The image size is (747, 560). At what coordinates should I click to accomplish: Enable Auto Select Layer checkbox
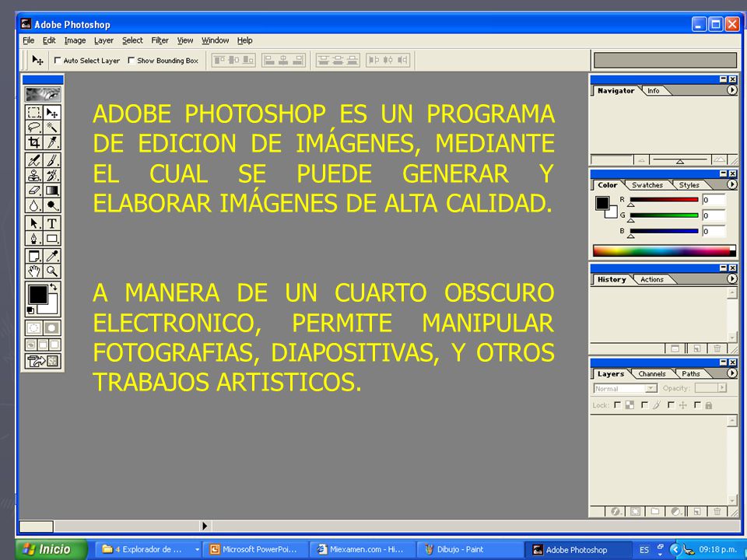[x=58, y=61]
